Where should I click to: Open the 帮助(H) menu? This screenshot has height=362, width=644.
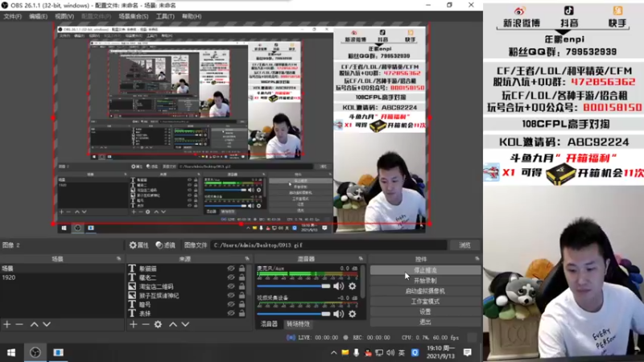click(192, 16)
